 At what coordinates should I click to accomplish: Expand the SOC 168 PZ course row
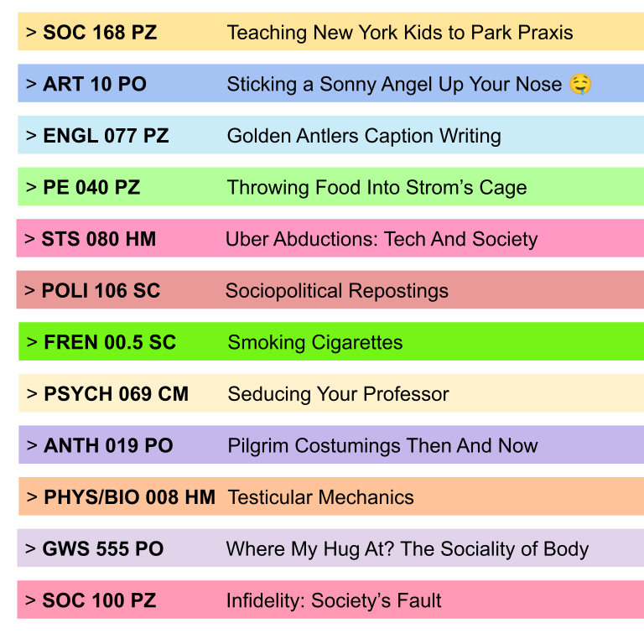coord(31,34)
